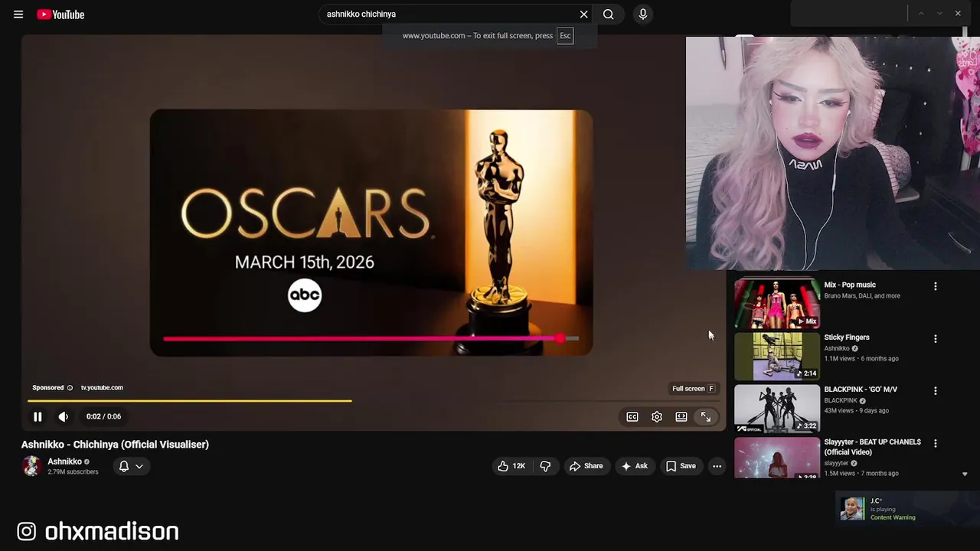Click the magnifier search button

coord(608,15)
